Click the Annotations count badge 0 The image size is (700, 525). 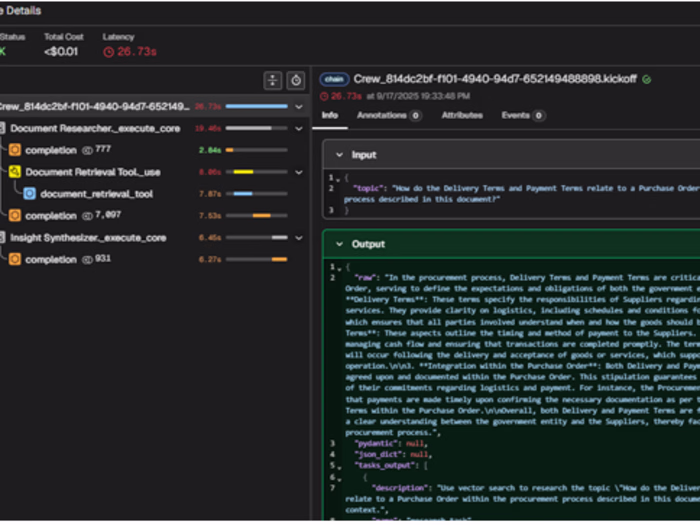coord(416,116)
